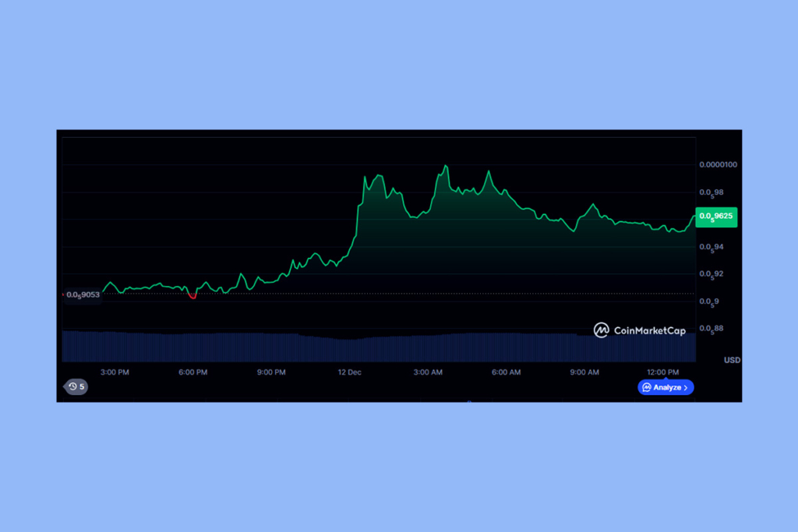Expand the USD currency selector
798x532 pixels.
729,360
